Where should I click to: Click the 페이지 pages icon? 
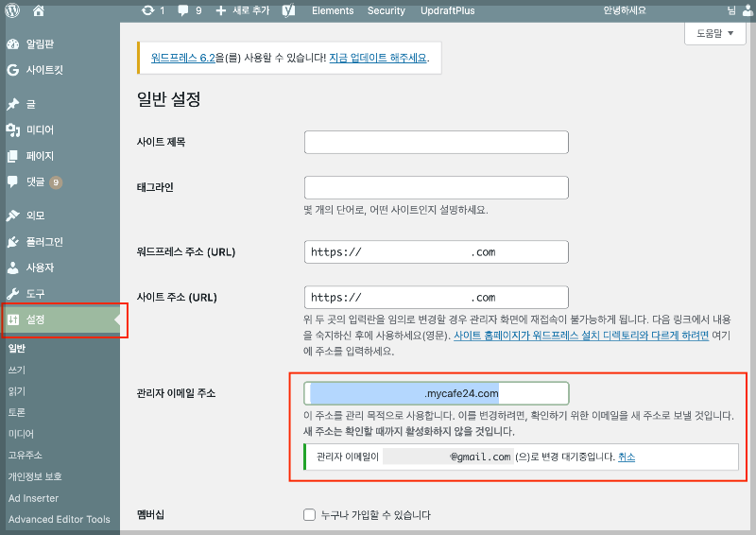12,156
